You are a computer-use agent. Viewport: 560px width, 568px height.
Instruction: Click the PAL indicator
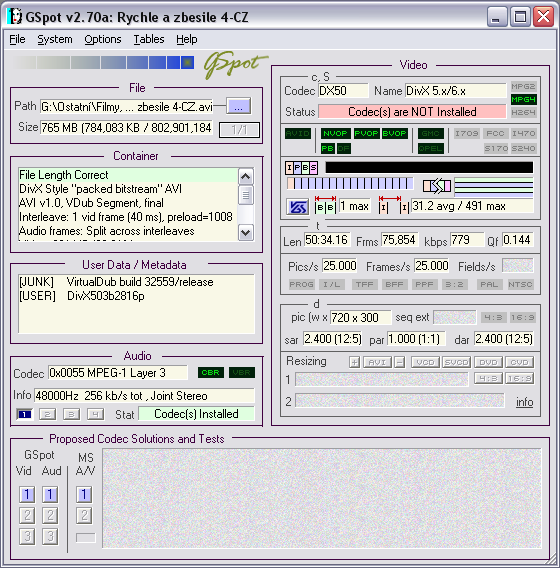489,284
